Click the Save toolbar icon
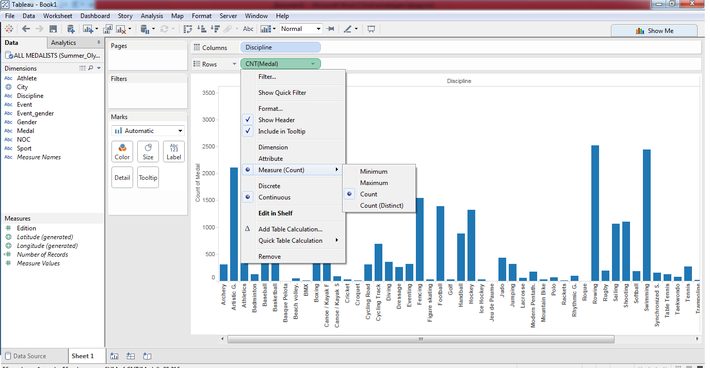Image resolution: width=710 pixels, height=368 pixels. pyautogui.click(x=53, y=29)
